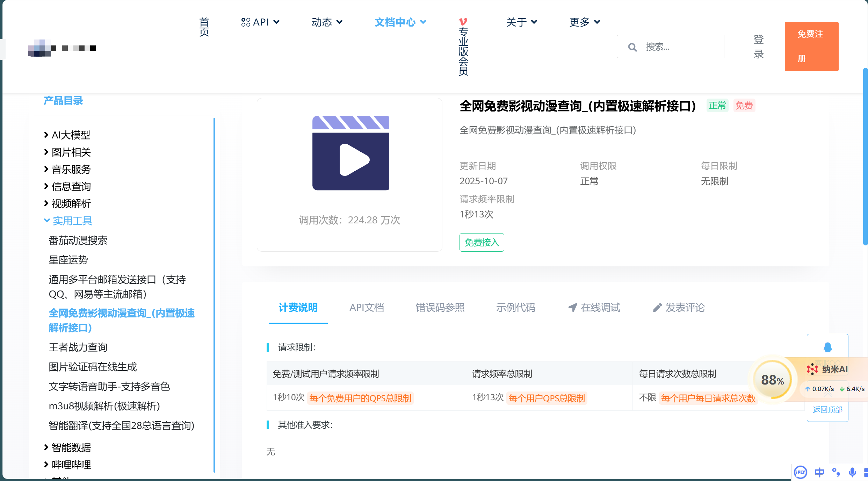Open m3u8视频解析(极速解析) item
This screenshot has height=481, width=868.
104,406
